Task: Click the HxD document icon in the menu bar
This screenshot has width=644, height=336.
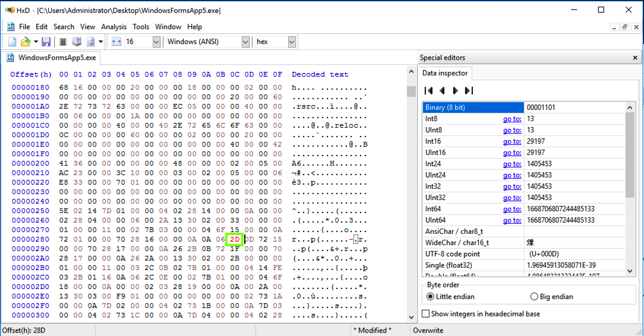Action: 11,27
